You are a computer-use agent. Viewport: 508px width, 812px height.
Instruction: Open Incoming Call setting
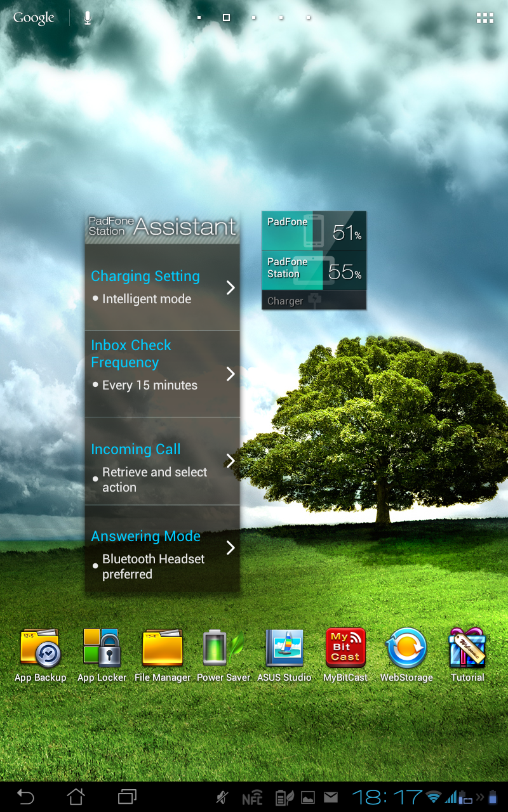(x=163, y=461)
